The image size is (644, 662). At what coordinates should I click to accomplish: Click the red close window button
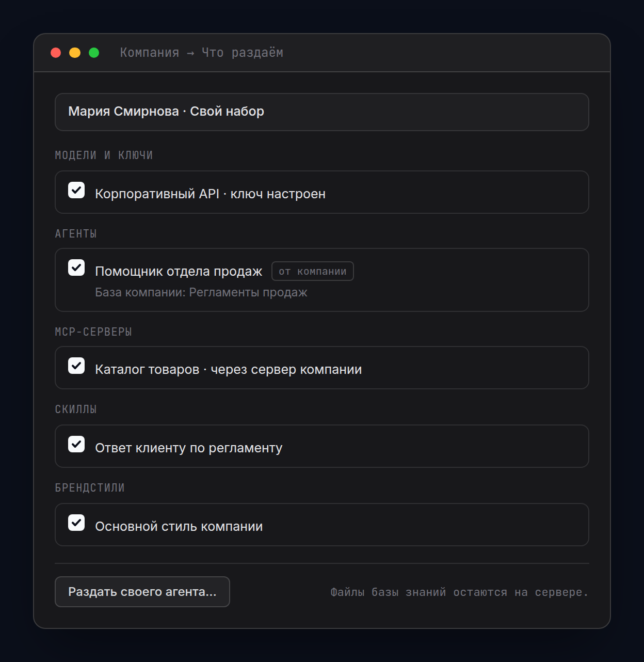pyautogui.click(x=56, y=53)
